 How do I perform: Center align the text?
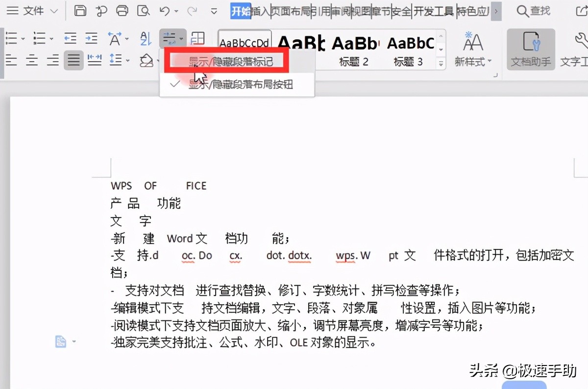coord(32,60)
